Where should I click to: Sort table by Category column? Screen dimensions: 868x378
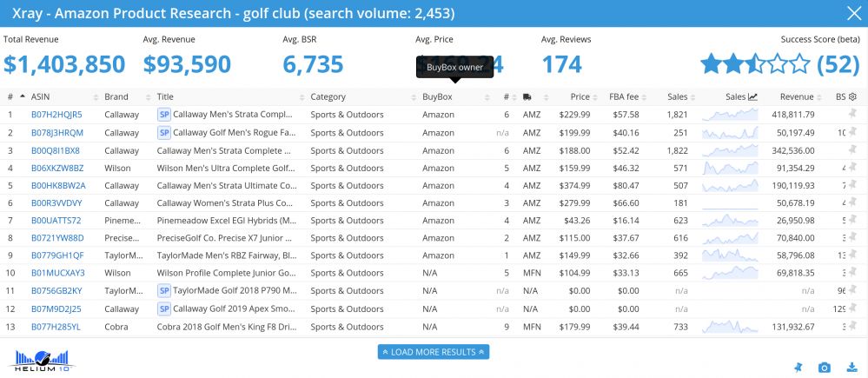[328, 96]
